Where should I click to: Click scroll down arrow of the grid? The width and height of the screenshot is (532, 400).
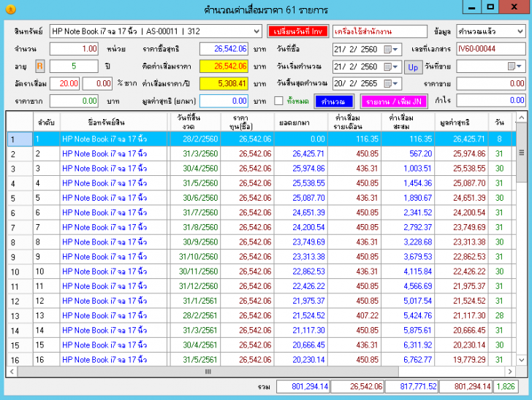522,360
